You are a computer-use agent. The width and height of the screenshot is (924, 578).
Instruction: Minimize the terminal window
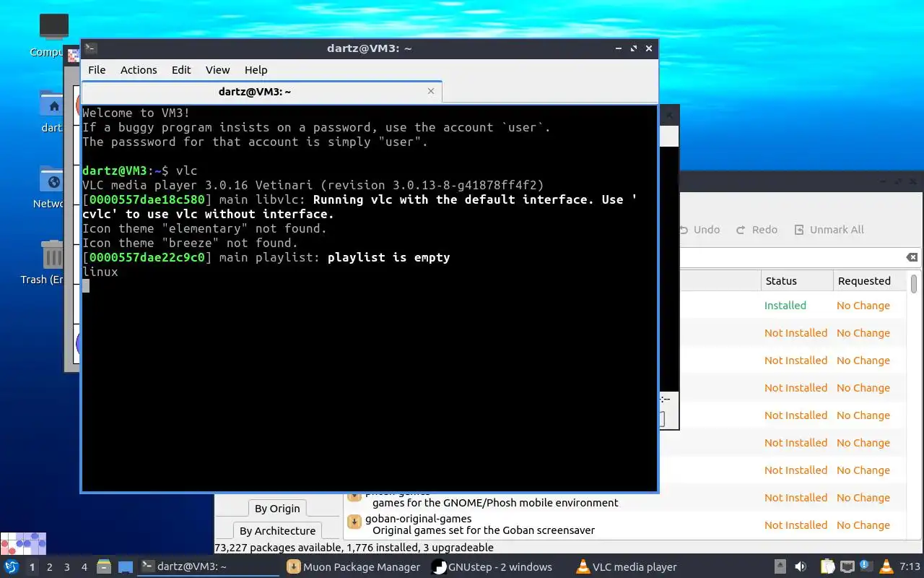(x=619, y=48)
